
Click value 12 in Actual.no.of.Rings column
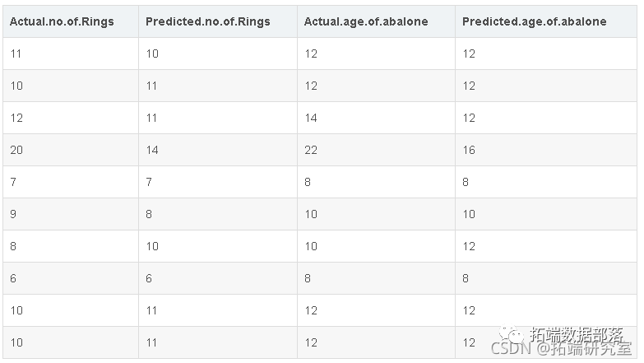(16, 118)
